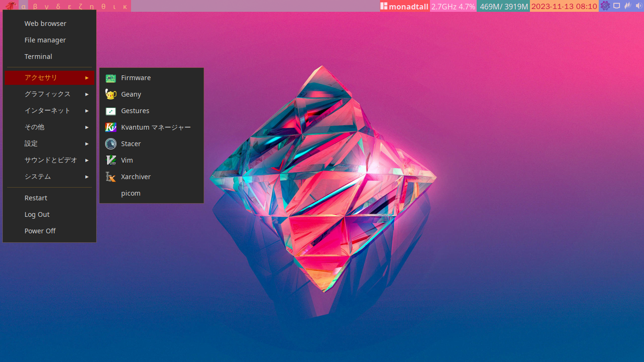
Task: Select the サウンドとビデオ category label
Action: tap(51, 160)
